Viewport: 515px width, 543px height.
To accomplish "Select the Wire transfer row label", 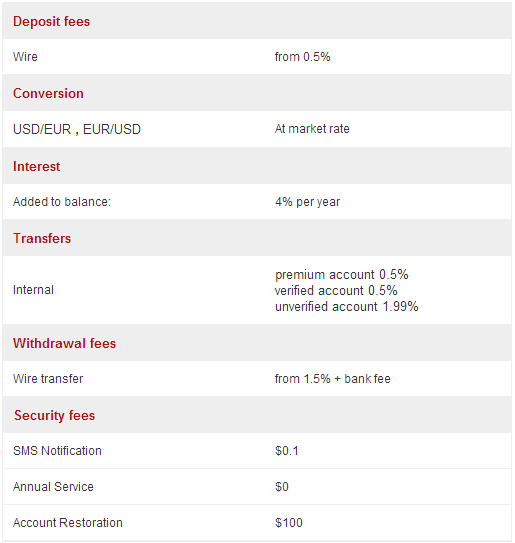I will point(48,379).
